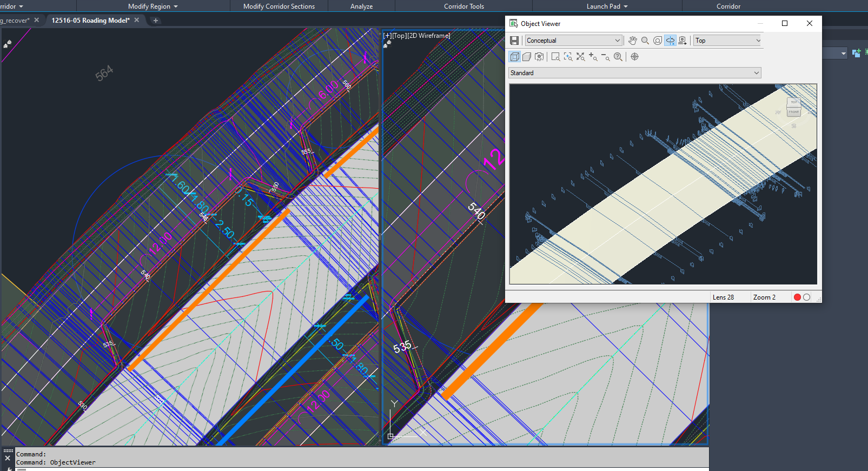The image size is (868, 471).
Task: Add a new drawing tab
Action: pos(156,21)
